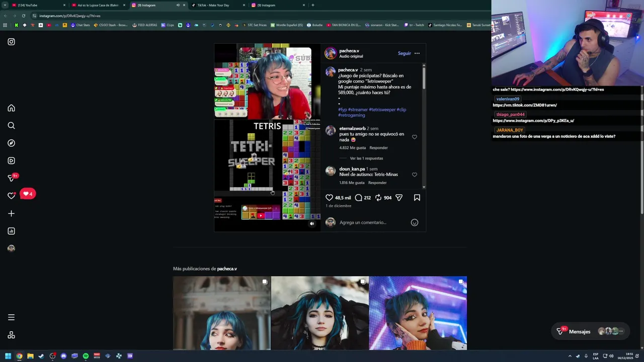
Task: Reload the page
Action: [x=23, y=16]
